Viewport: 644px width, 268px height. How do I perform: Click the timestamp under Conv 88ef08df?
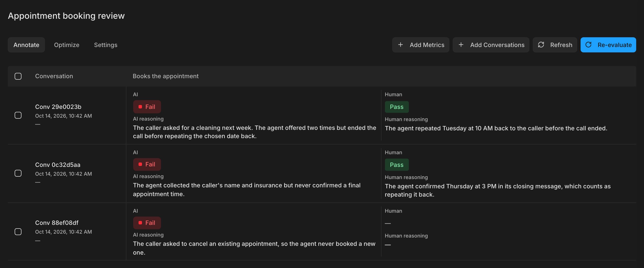pos(63,232)
